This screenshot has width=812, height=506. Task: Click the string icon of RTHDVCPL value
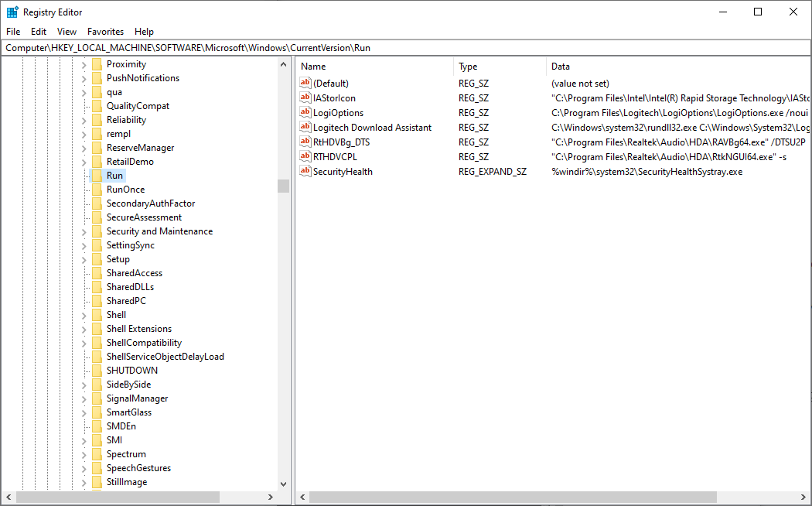pyautogui.click(x=305, y=156)
